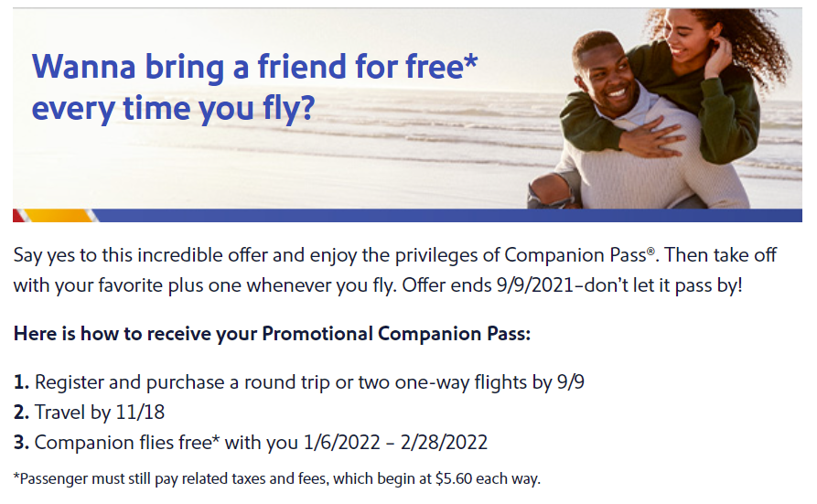
Task: Select the bold step number 2
Action: pyautogui.click(x=21, y=413)
